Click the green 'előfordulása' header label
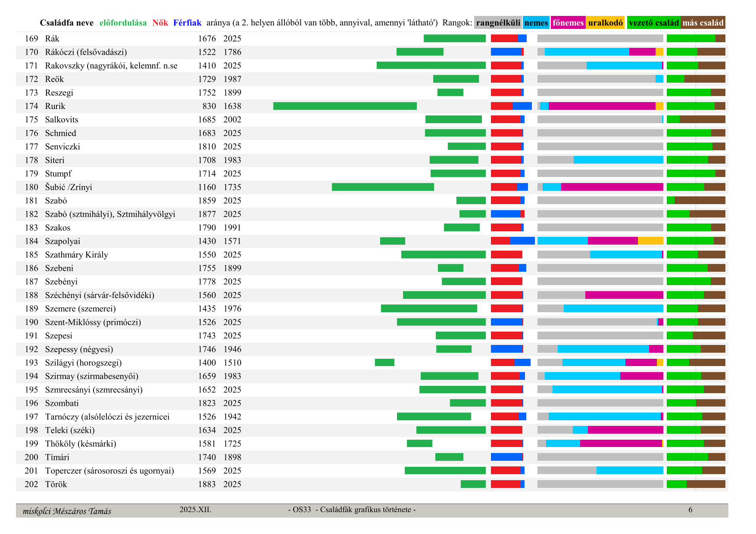Screen dimensions: 756x534 tap(123, 23)
